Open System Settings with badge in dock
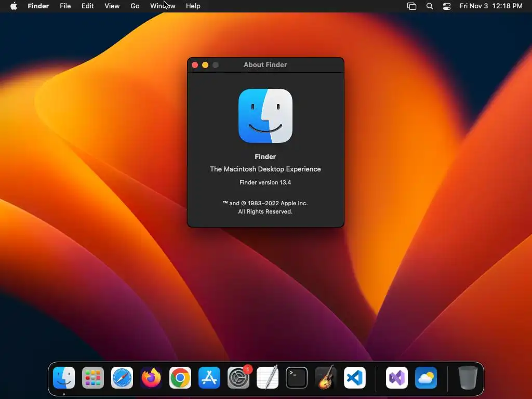 238,378
